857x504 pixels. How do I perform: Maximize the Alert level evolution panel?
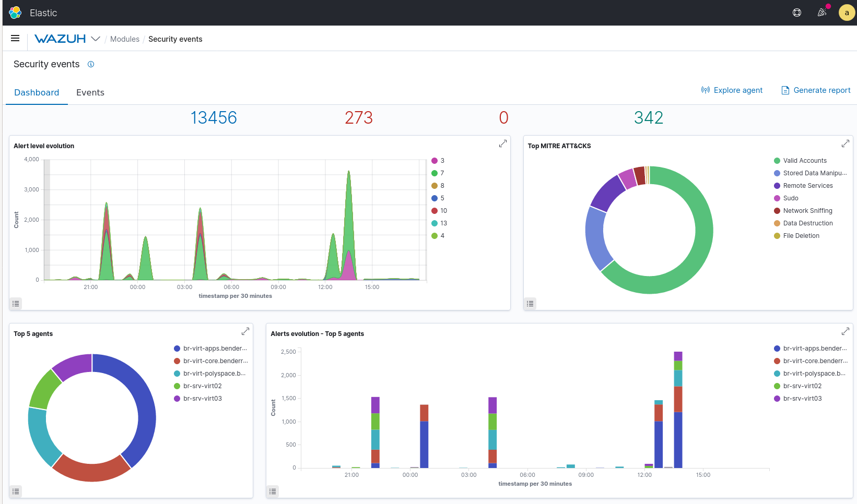(x=502, y=143)
